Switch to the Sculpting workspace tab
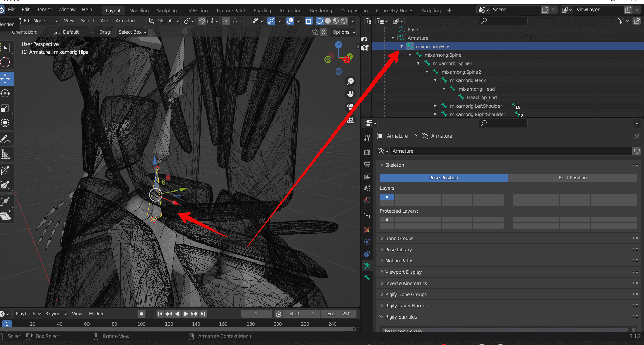Viewport: 644px width, 345px height. (167, 11)
